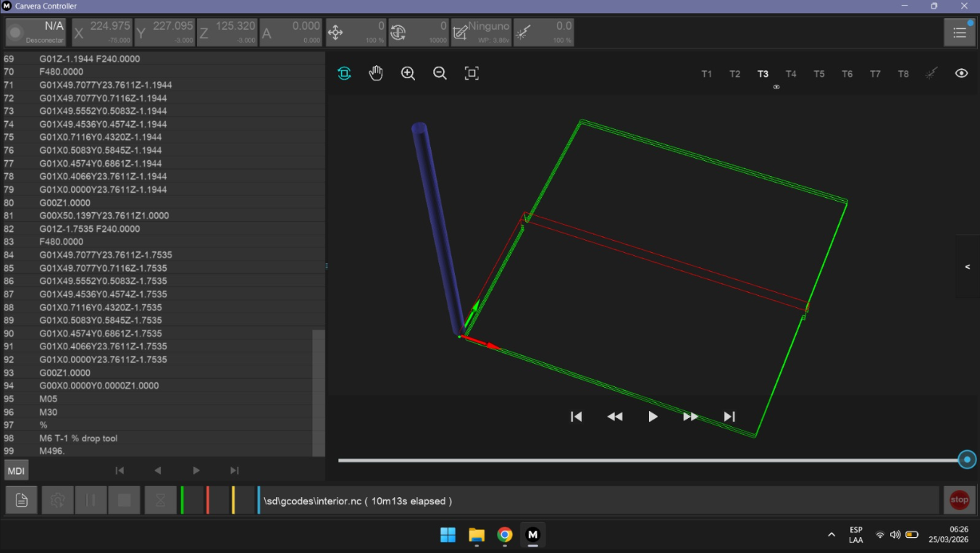980x553 pixels.
Task: Toggle visibility of tool T6 paths
Action: click(x=847, y=74)
